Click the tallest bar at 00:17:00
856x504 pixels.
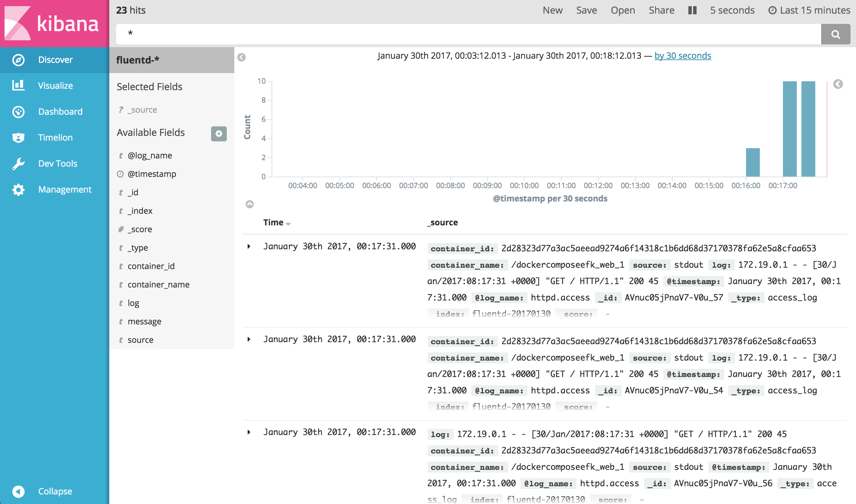click(x=789, y=129)
